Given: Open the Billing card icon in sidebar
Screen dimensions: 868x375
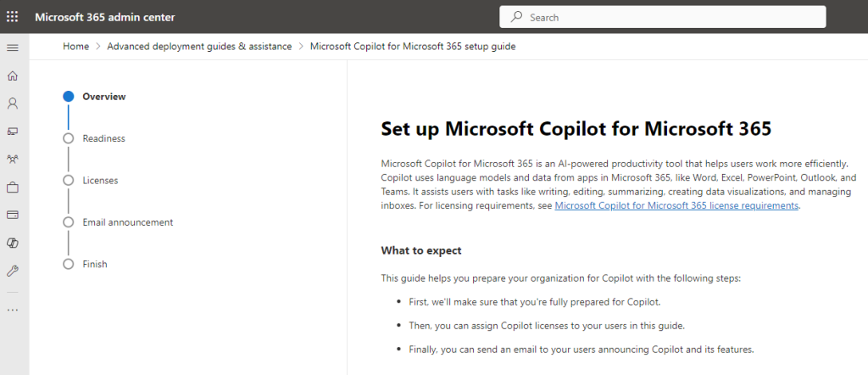Looking at the screenshot, I should click(x=12, y=215).
